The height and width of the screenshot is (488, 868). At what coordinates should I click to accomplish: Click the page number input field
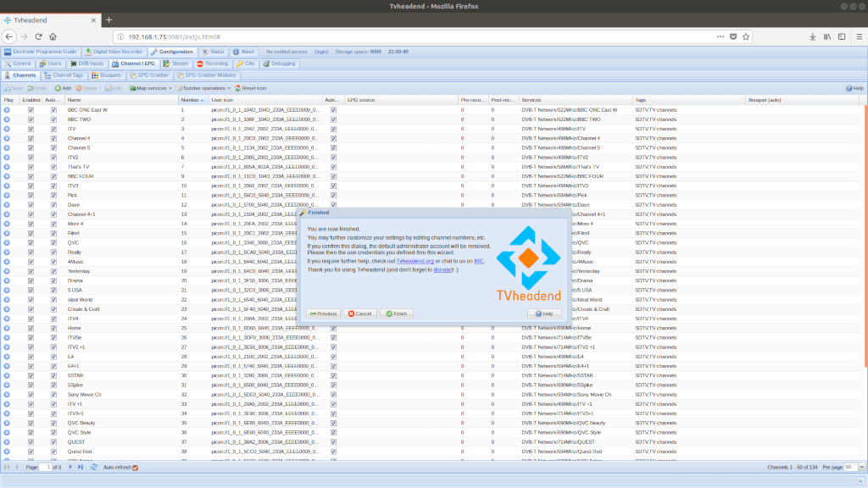[x=46, y=467]
